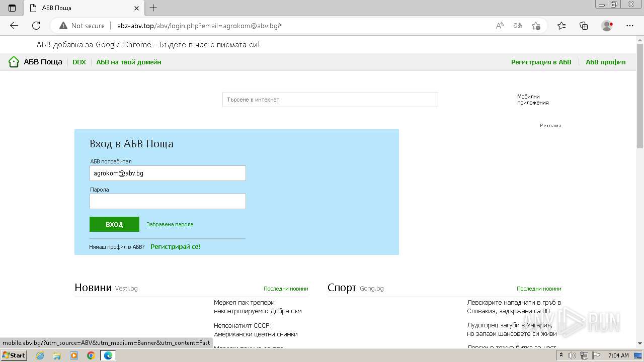Open Последни новини under Спорт
The image size is (644, 362).
coord(539,289)
